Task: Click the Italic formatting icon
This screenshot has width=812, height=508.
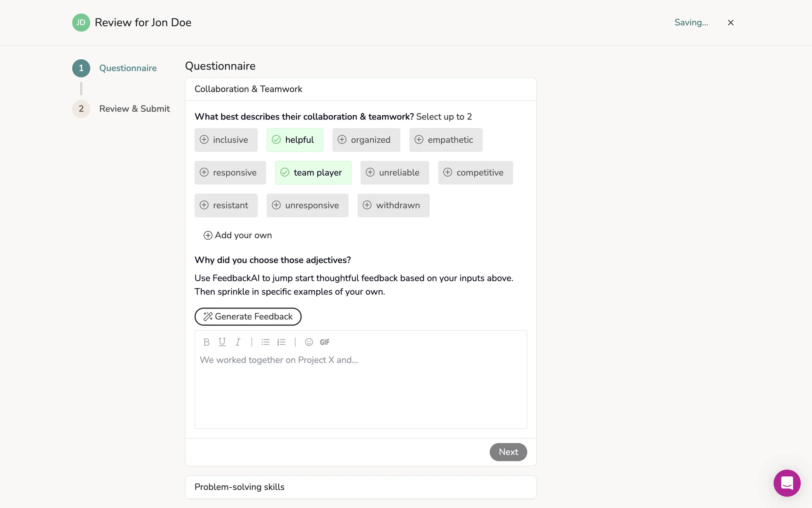Action: tap(238, 342)
